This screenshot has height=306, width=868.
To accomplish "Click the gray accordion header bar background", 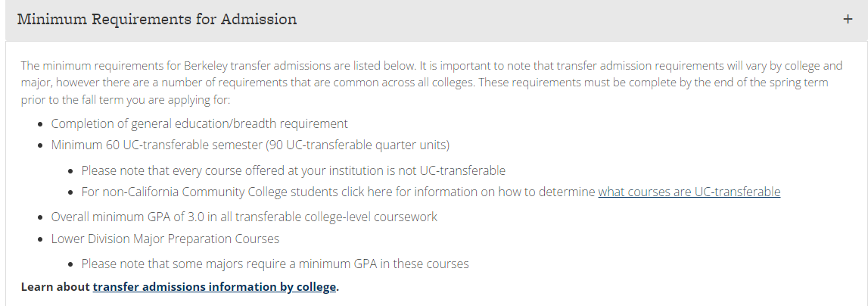I will [436, 20].
